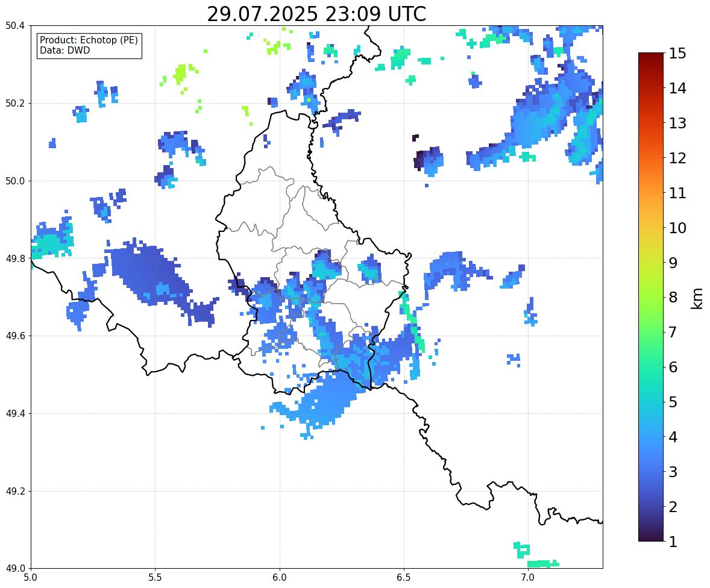Click the 50.4 latitude tick label
710x588 pixels.
click(x=15, y=26)
